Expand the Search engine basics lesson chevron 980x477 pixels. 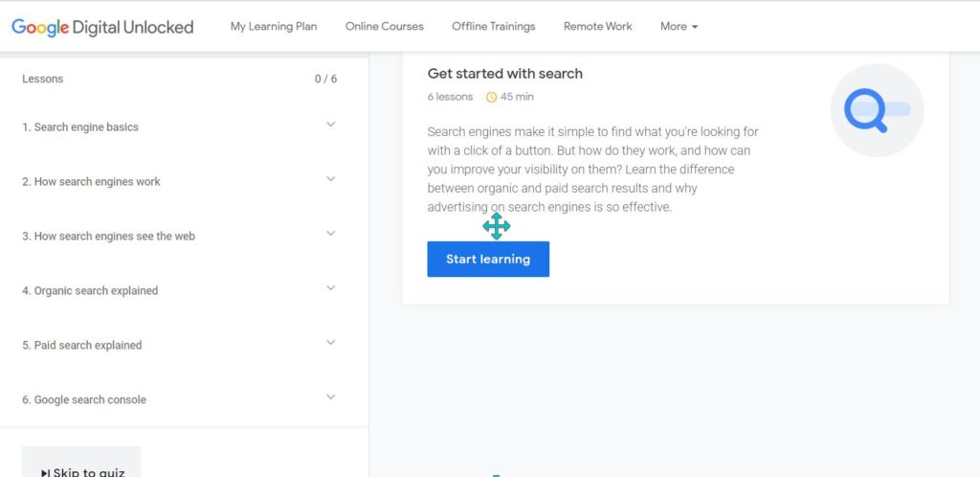(330, 125)
